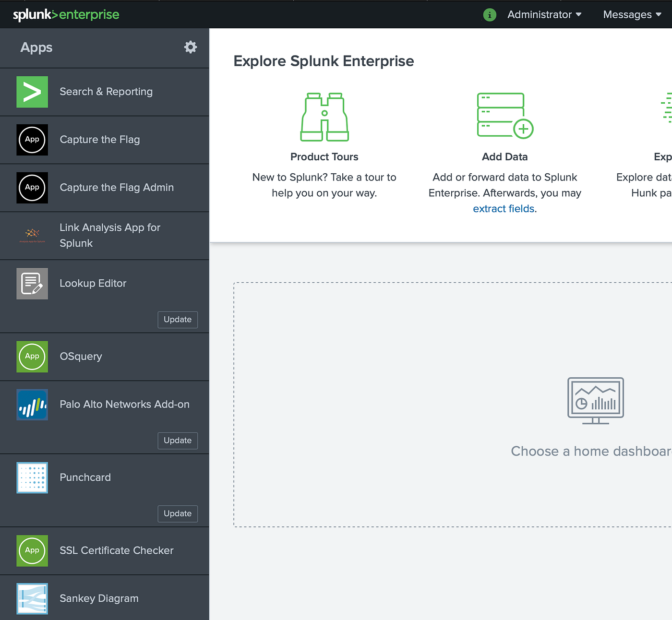This screenshot has height=620, width=672.
Task: Open the Add Data title
Action: click(x=505, y=157)
